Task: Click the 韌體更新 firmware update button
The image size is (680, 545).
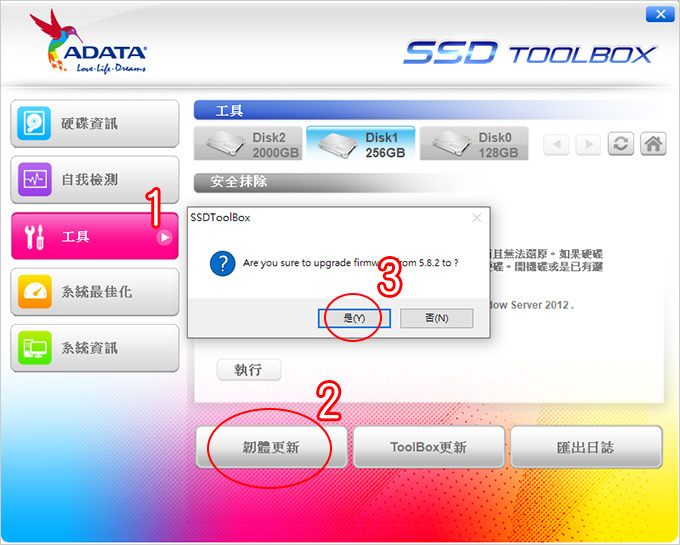Action: pyautogui.click(x=271, y=447)
